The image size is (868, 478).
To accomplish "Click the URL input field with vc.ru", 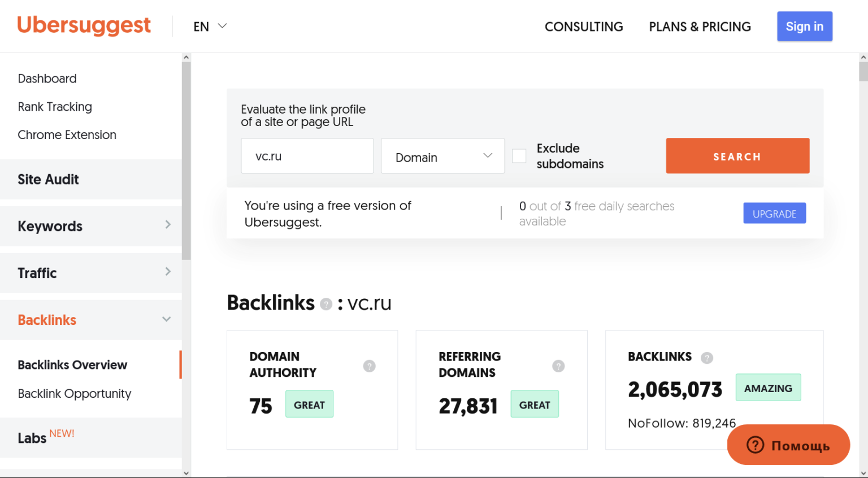I will click(x=307, y=156).
